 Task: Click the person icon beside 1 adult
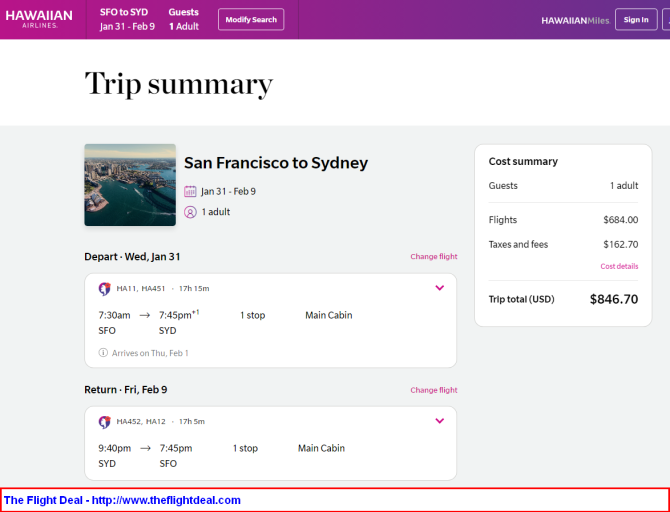190,212
